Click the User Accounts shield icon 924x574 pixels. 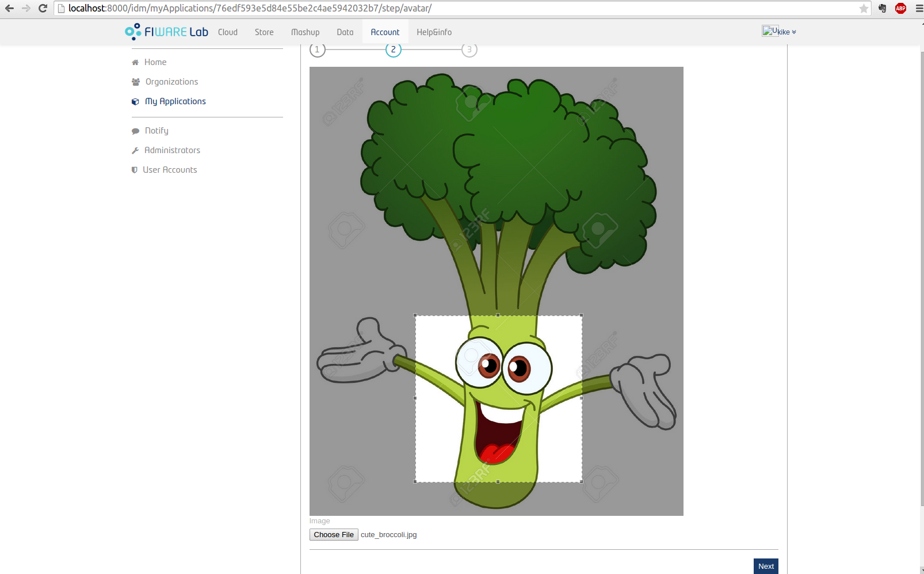point(135,170)
